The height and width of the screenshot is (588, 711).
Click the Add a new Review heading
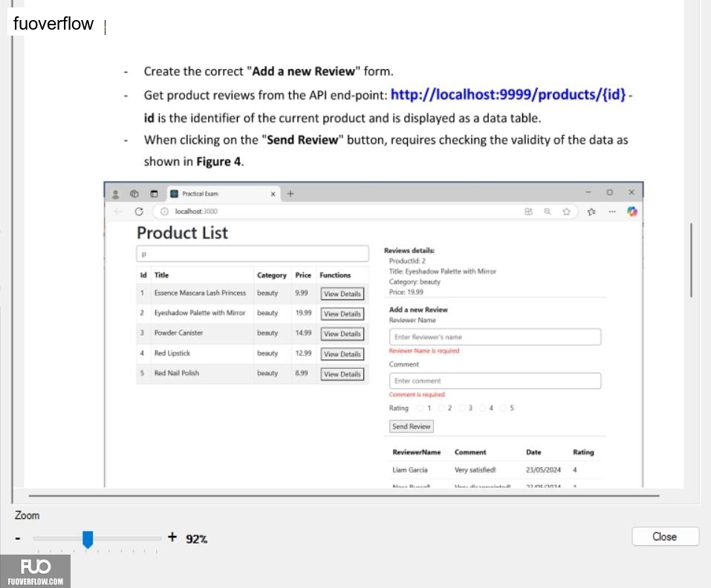pyautogui.click(x=418, y=310)
